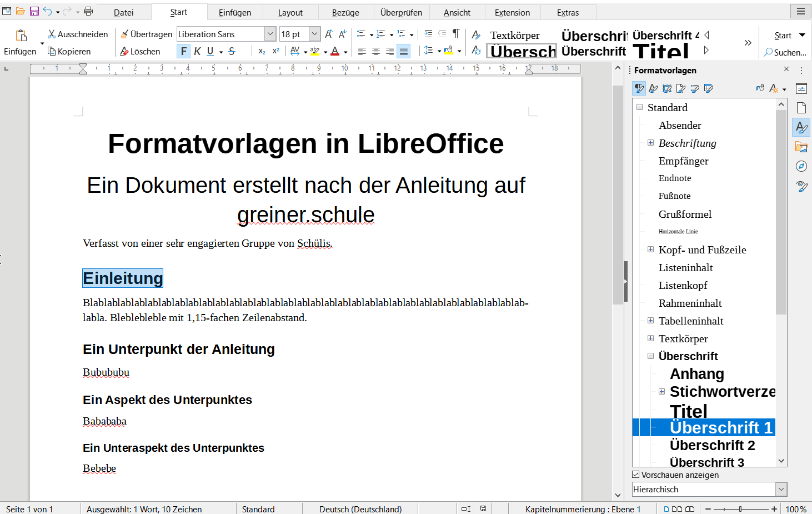Switch to the Ansicht tab
This screenshot has height=514, width=812.
pyautogui.click(x=457, y=12)
